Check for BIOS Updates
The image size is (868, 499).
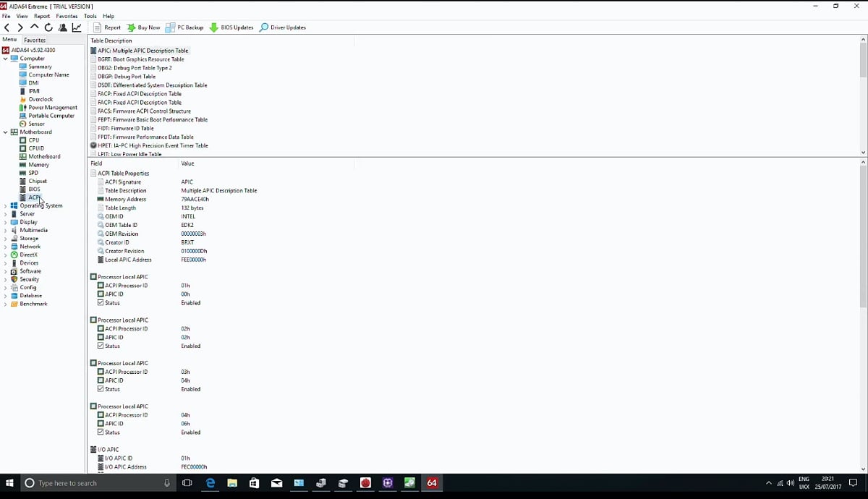231,27
